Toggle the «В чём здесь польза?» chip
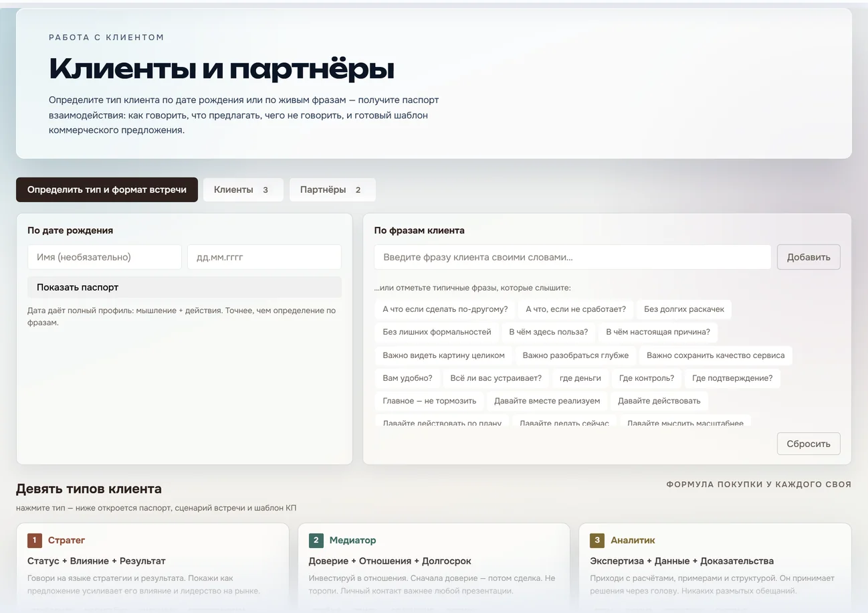Viewport: 868px width, 613px height. tap(548, 332)
